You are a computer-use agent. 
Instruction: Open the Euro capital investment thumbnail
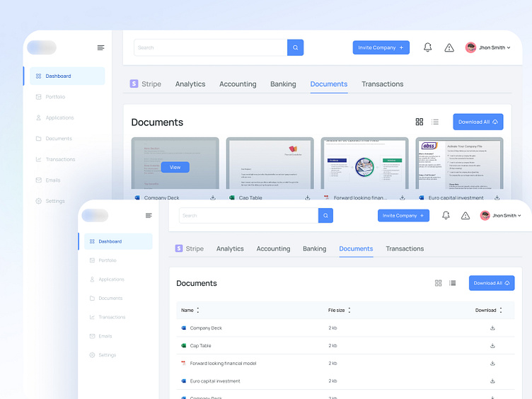click(459, 163)
